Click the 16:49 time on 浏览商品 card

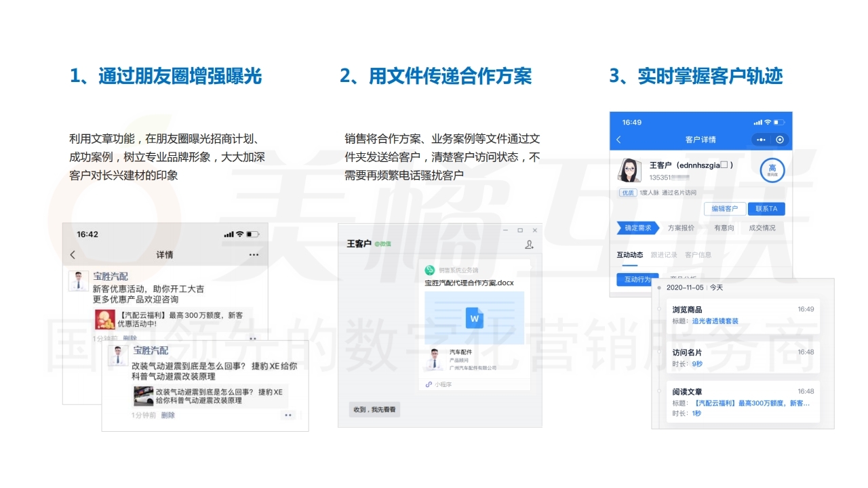coord(806,309)
